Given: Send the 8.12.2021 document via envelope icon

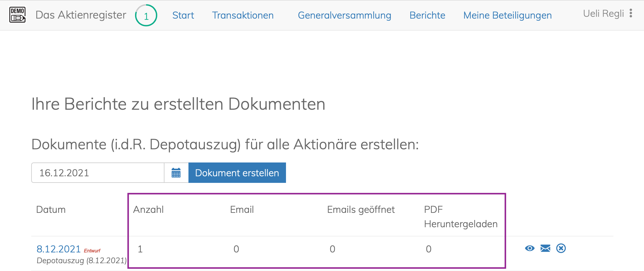Looking at the screenshot, I should (545, 248).
